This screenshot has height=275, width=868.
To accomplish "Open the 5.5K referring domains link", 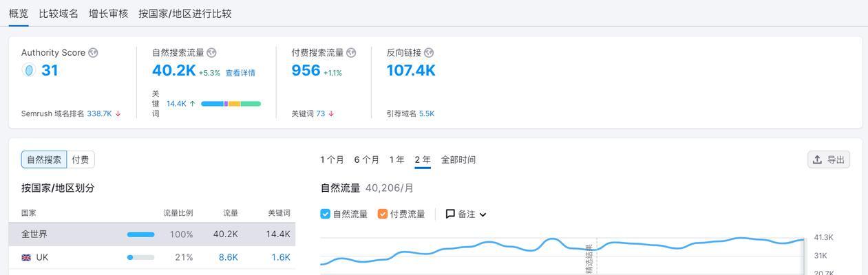I will [x=427, y=114].
